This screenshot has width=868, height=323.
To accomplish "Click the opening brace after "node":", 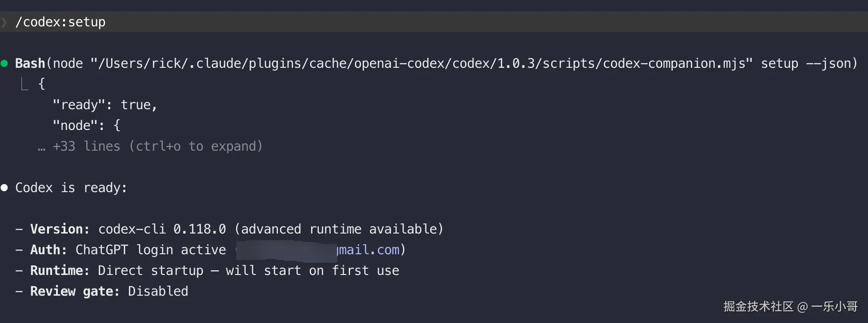I will point(117,125).
